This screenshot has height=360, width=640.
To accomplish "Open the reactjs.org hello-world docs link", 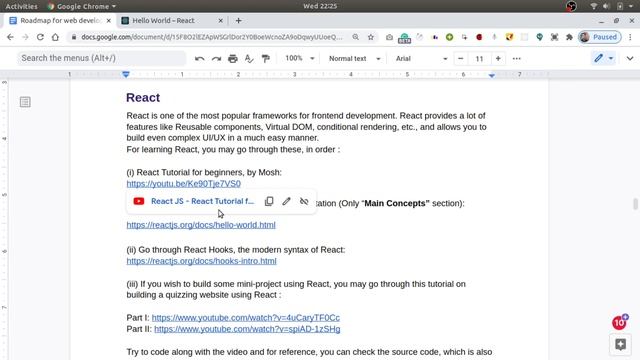I will click(x=201, y=225).
